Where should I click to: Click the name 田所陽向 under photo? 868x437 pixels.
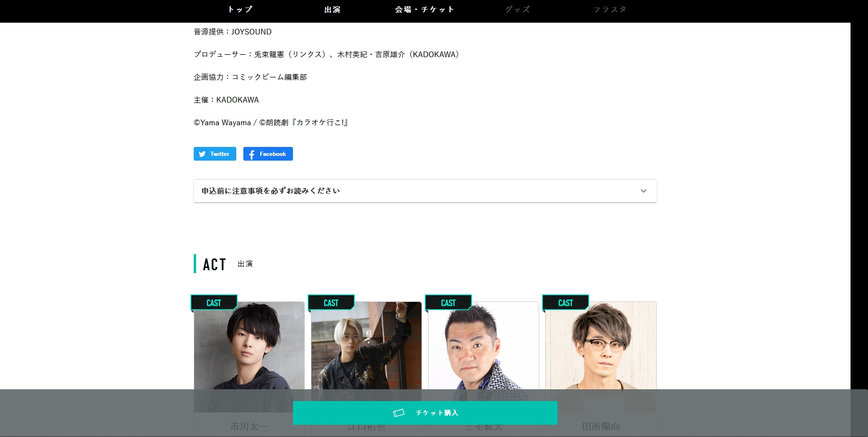[x=601, y=427]
